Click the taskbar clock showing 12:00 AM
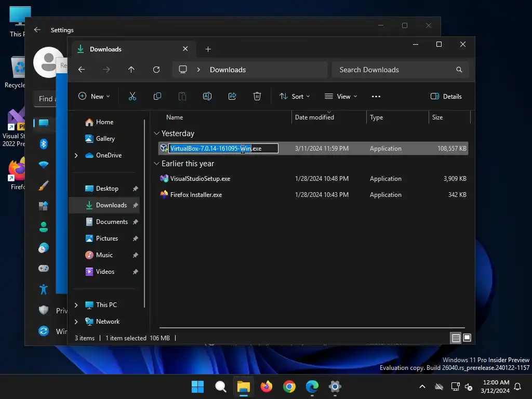This screenshot has height=399, width=532. click(495, 387)
